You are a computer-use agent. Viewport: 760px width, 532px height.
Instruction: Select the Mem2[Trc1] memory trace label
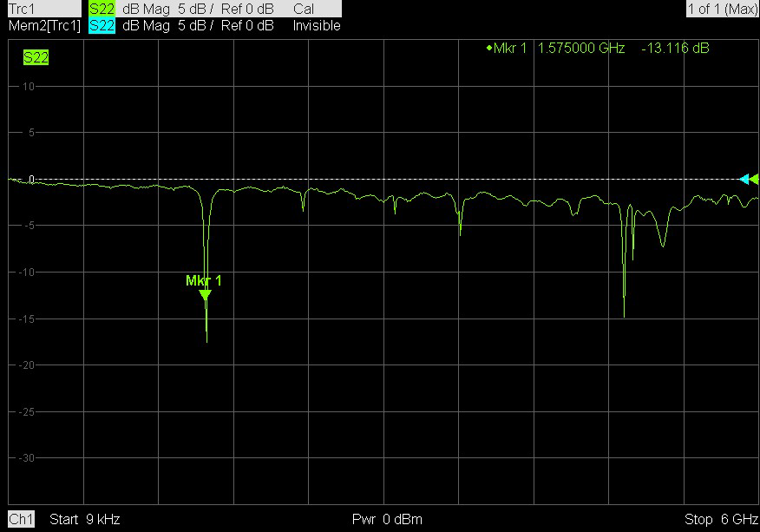[x=43, y=26]
